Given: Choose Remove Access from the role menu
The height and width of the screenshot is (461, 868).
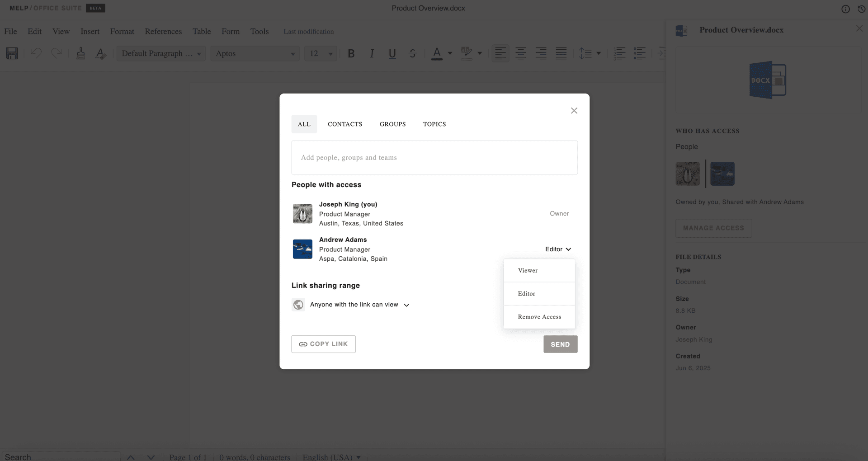Looking at the screenshot, I should click(x=539, y=317).
